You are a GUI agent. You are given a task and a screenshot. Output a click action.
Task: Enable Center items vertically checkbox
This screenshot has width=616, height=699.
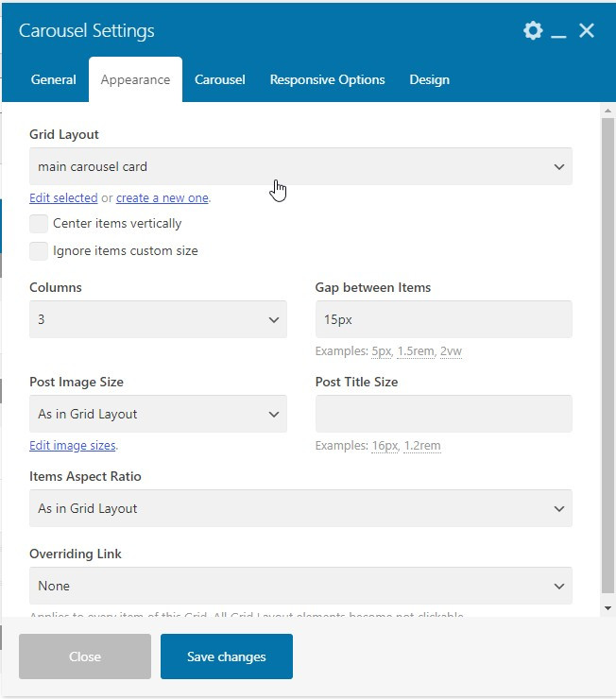(x=39, y=224)
